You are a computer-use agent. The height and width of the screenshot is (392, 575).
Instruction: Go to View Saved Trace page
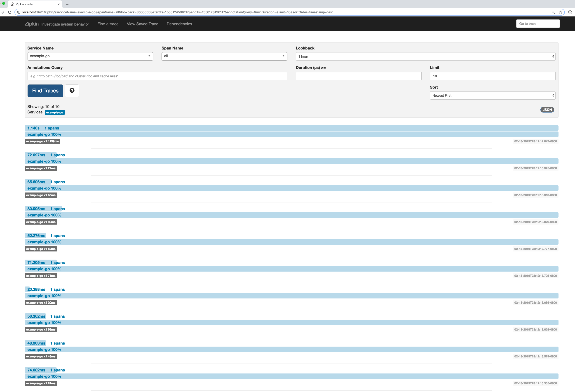142,24
